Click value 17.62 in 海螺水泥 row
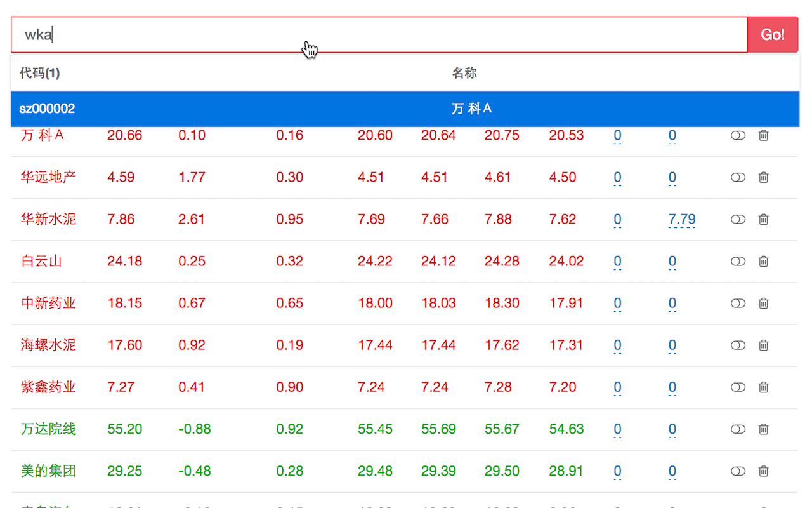 (x=502, y=345)
